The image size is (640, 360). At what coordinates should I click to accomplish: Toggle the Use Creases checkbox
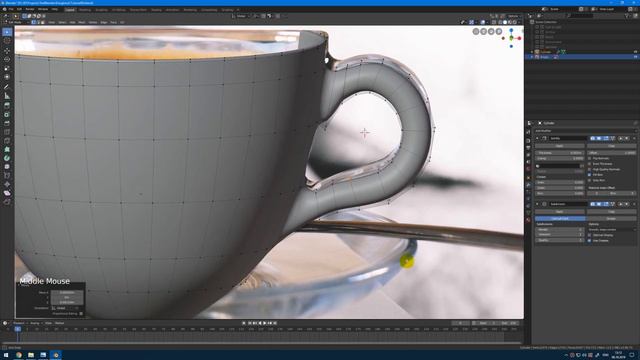tap(589, 240)
